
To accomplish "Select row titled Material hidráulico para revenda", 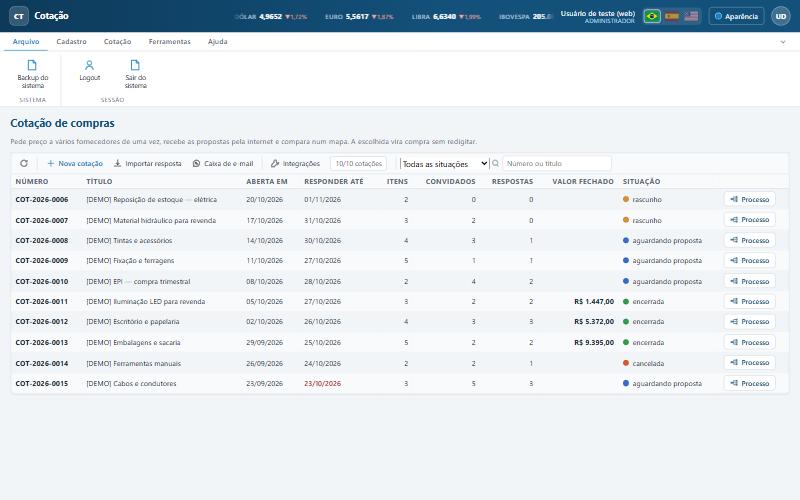I will (399, 220).
